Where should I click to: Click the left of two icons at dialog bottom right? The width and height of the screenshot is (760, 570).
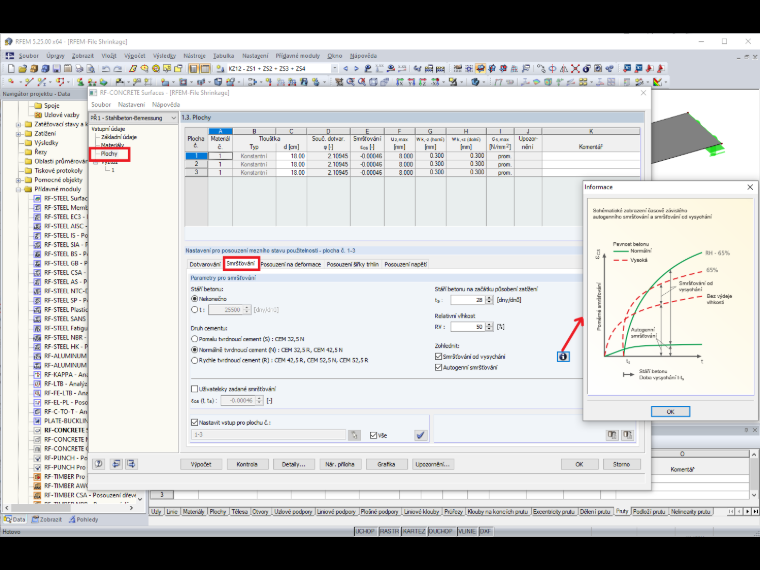(x=612, y=435)
